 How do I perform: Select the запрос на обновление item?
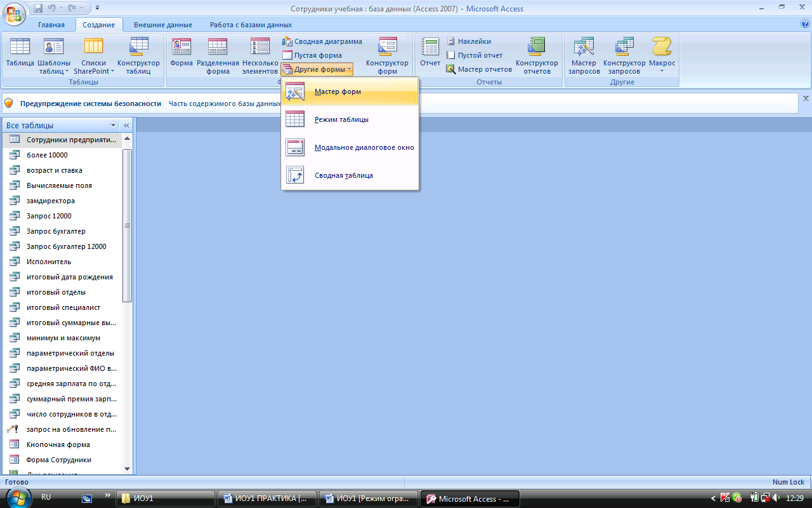(x=63, y=429)
